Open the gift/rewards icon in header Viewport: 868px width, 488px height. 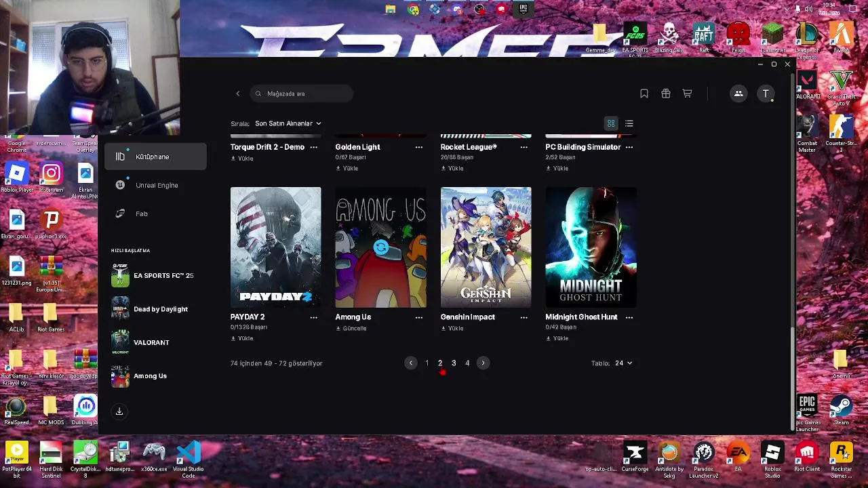(666, 94)
